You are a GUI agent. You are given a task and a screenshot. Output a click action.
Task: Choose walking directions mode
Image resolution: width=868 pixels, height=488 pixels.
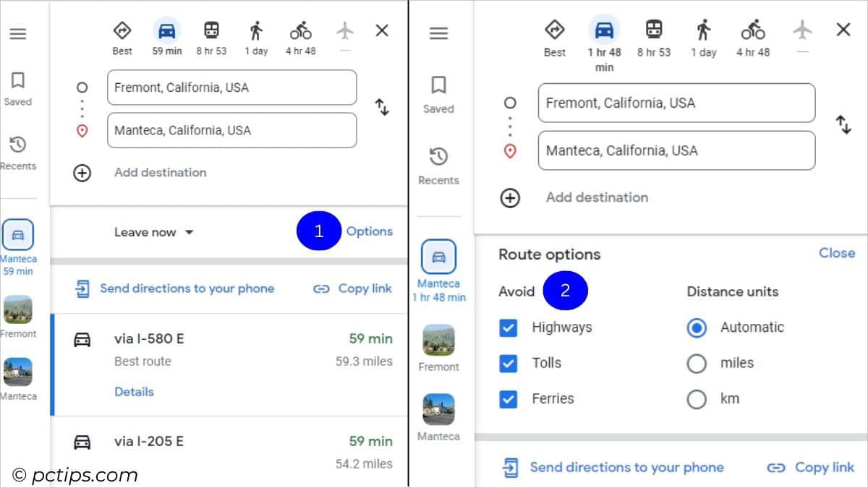255,30
